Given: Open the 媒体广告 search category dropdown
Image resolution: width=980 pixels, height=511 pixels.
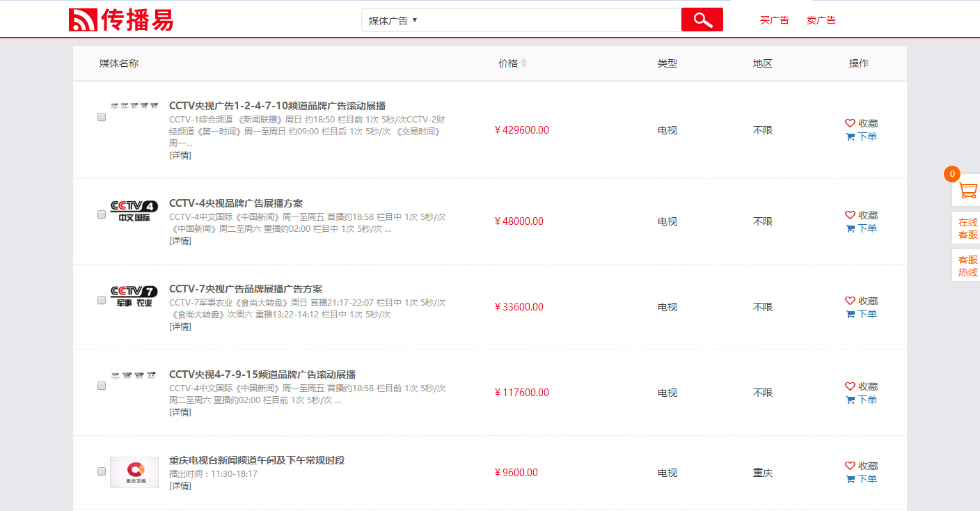Looking at the screenshot, I should [x=393, y=20].
